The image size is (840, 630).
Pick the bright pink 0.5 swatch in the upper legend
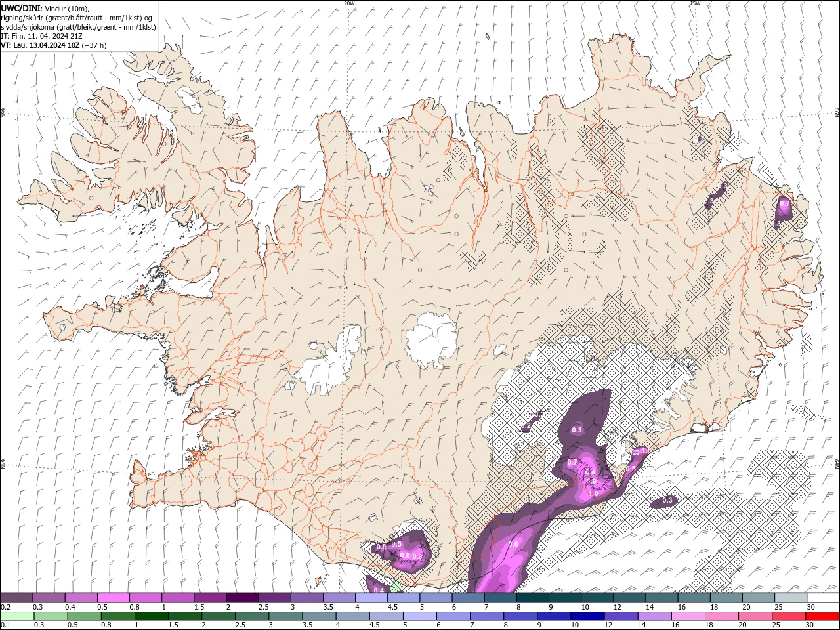tap(114, 598)
